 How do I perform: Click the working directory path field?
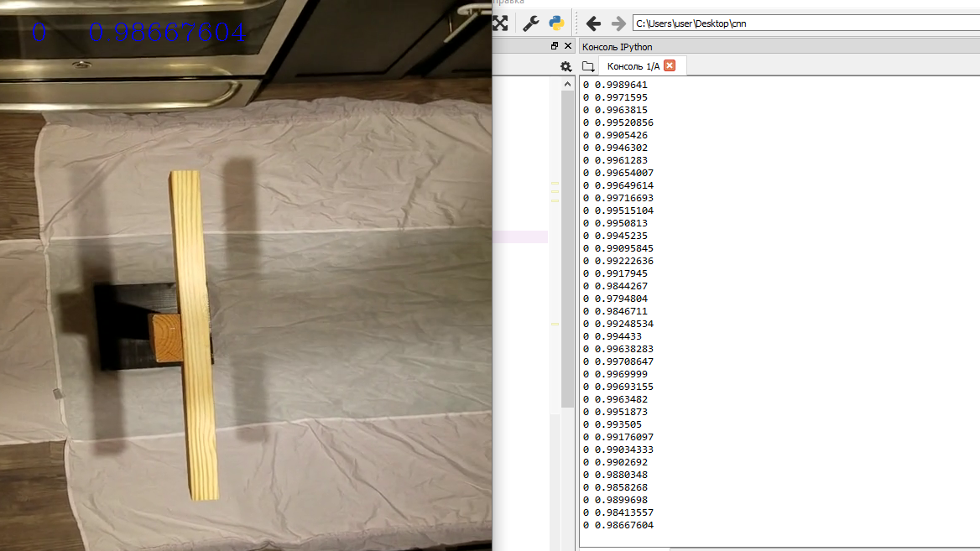pyautogui.click(x=806, y=23)
